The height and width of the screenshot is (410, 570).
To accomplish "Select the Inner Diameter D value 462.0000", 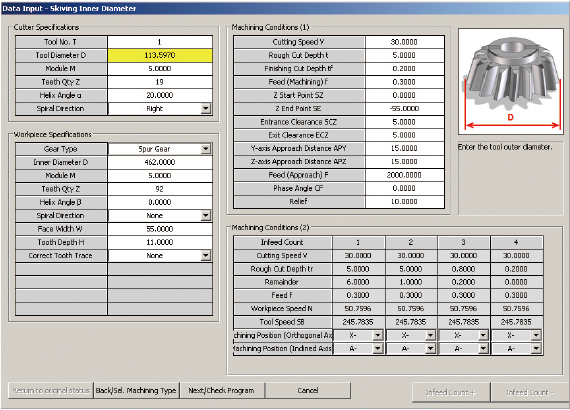I will pos(160,162).
